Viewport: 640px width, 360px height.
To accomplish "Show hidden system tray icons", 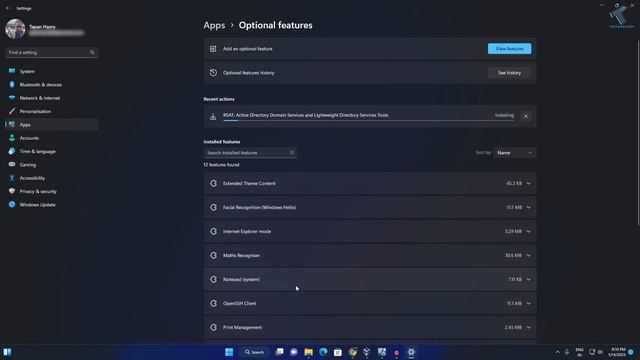I will click(558, 352).
